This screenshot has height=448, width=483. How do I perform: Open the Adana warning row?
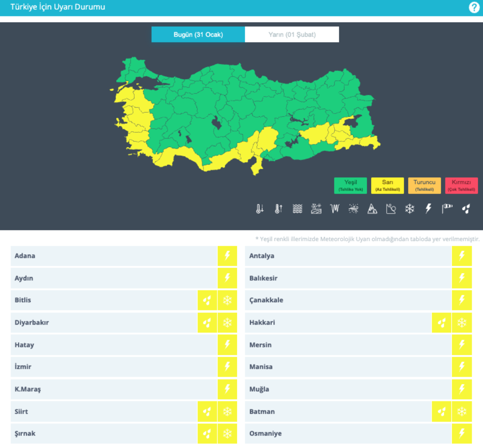[x=114, y=256]
